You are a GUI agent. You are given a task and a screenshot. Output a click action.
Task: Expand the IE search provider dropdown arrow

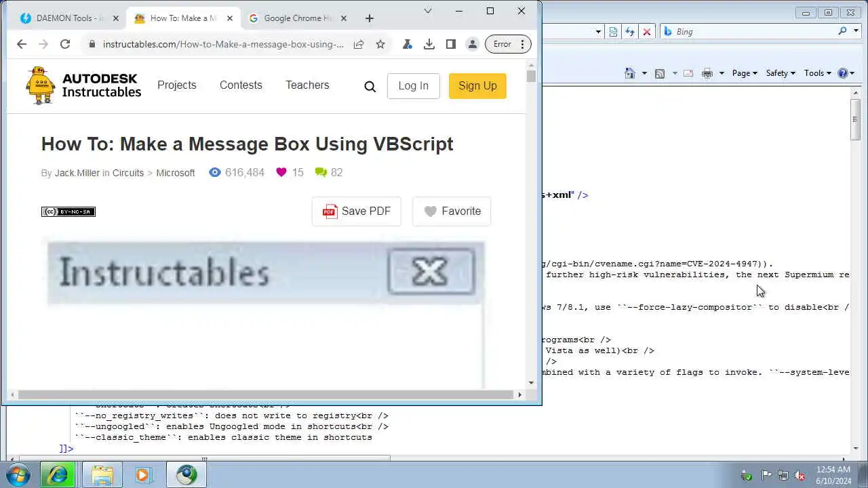pos(856,31)
